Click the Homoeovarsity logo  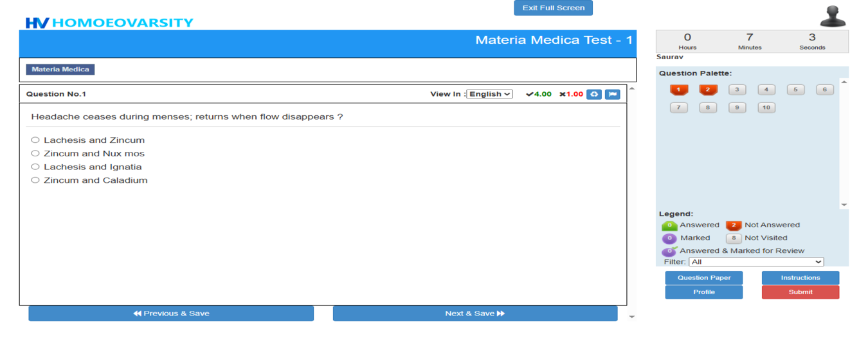click(109, 23)
